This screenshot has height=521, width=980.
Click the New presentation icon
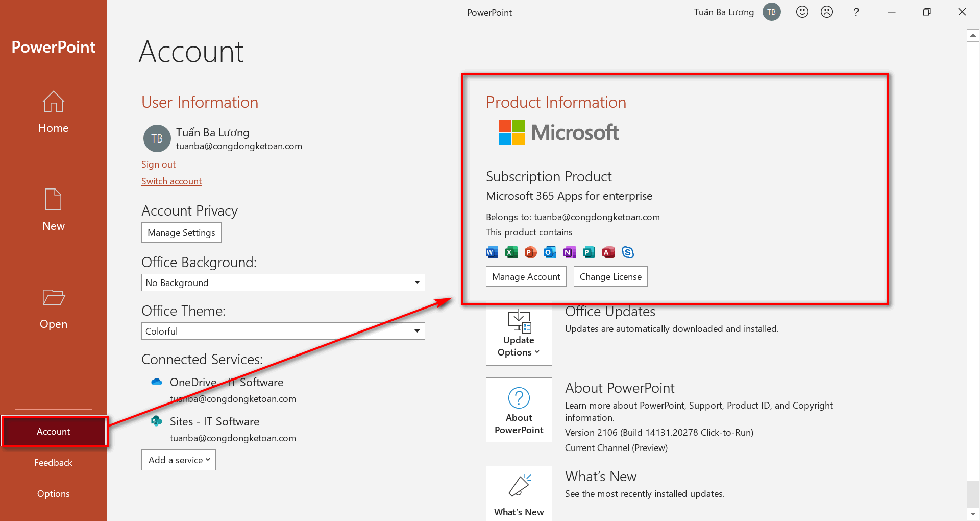point(53,199)
